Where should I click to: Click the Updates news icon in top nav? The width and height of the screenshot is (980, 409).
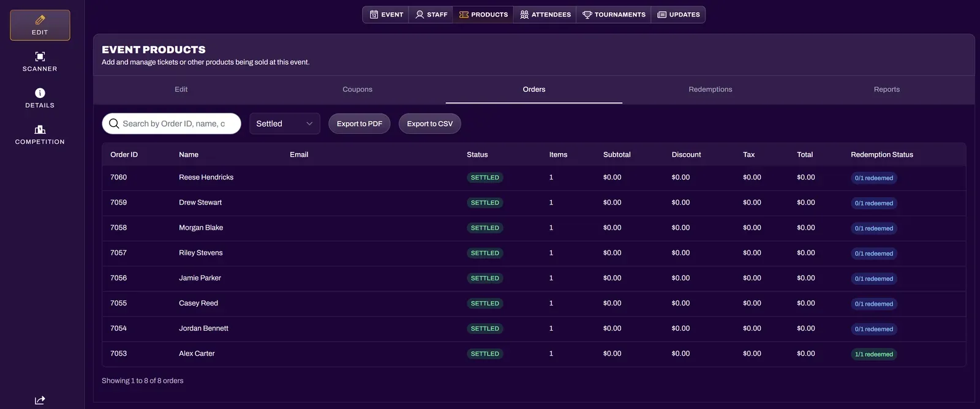tap(661, 15)
